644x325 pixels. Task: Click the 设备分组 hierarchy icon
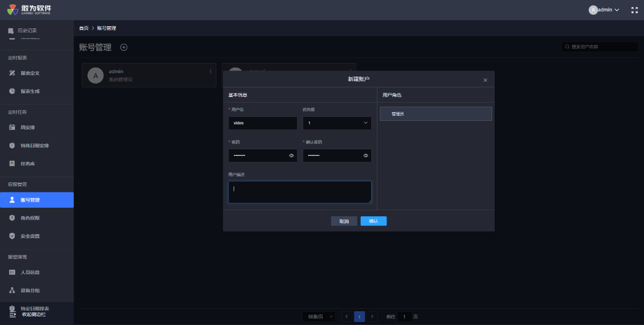coord(12,290)
